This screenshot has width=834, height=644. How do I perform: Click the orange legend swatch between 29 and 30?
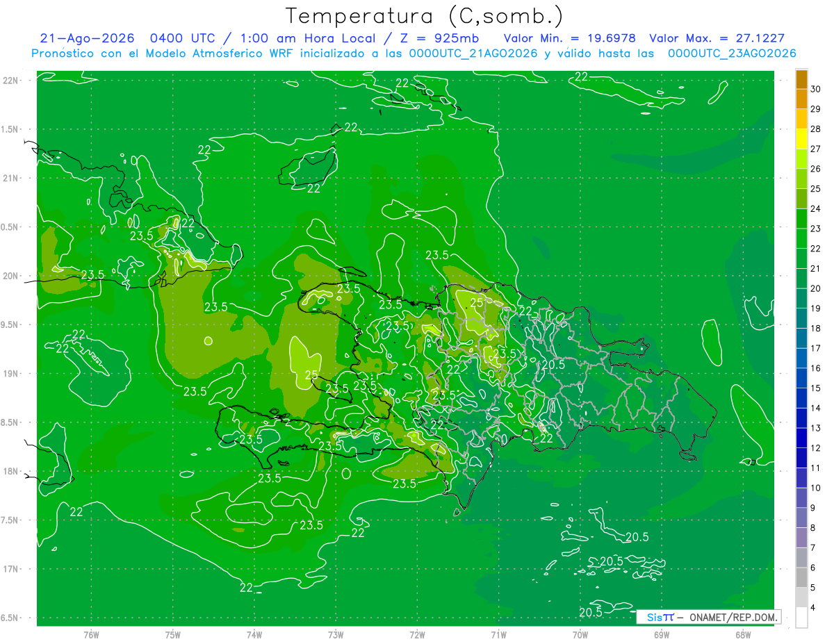801,99
